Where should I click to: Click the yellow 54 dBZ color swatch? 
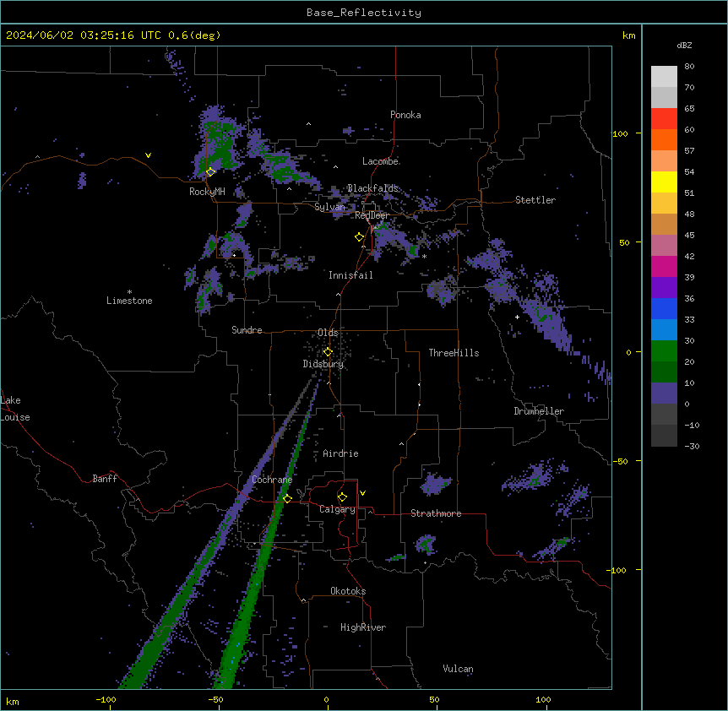click(x=664, y=182)
